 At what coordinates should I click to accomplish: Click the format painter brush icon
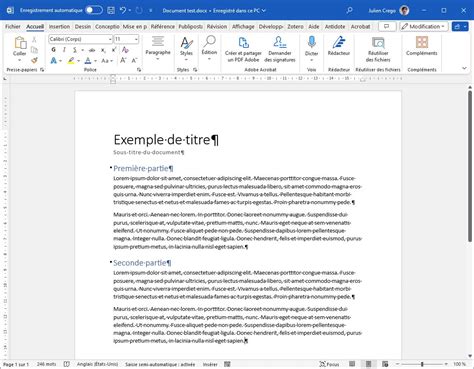34,60
